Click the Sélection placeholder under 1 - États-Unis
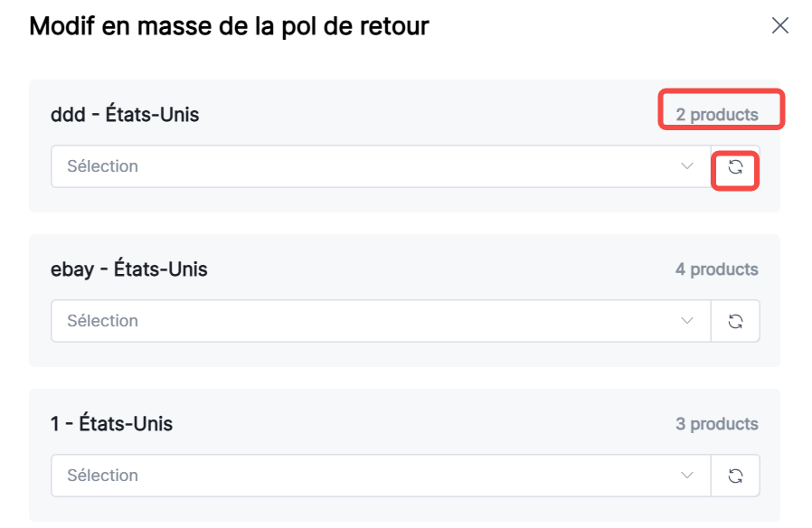Image resolution: width=812 pixels, height=528 pixels. click(x=102, y=476)
